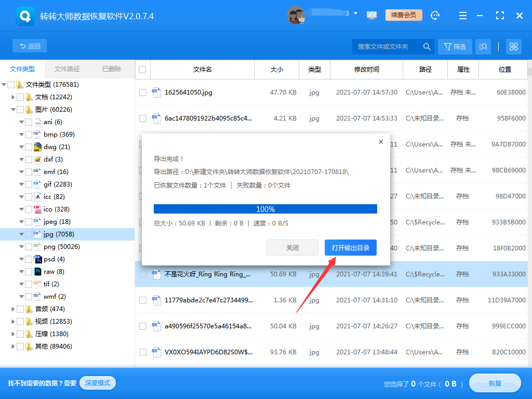Click the icc color profile icon
532x399 pixels.
pos(37,197)
